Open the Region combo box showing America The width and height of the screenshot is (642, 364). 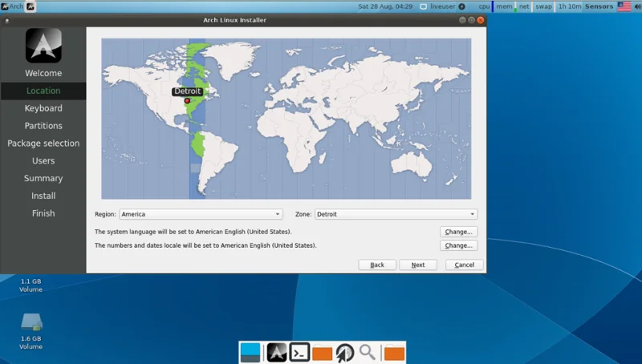coord(201,214)
